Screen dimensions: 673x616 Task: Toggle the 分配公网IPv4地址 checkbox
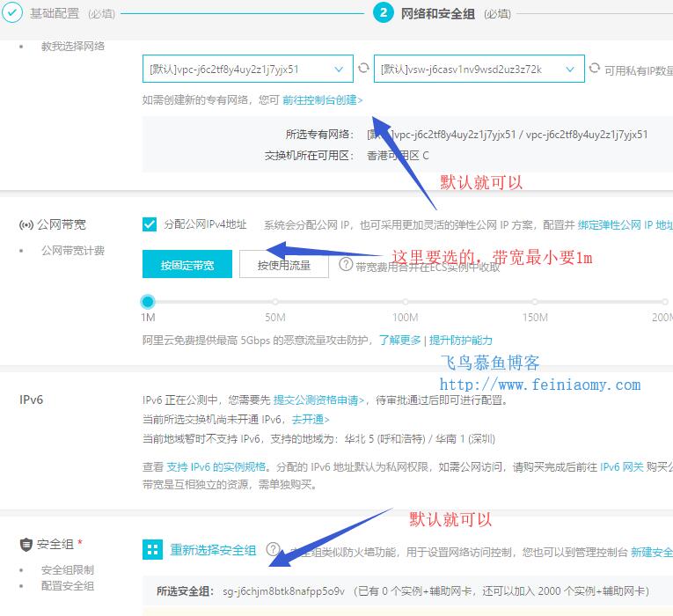150,224
